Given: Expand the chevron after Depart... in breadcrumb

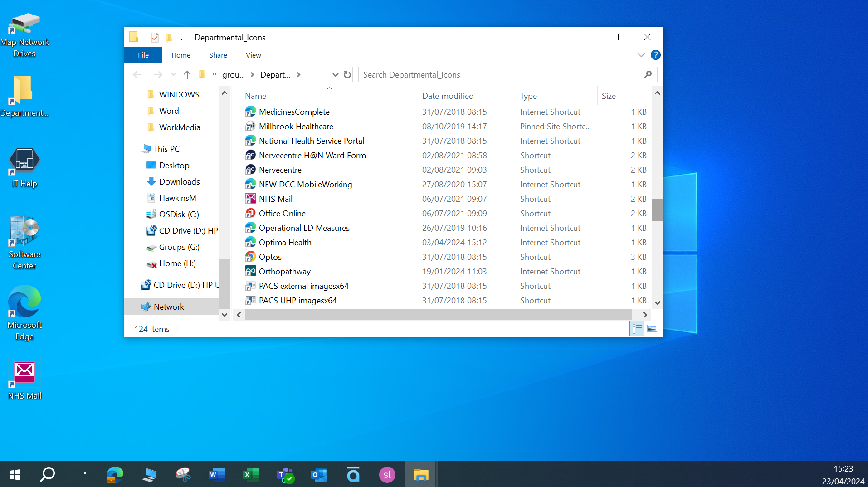Looking at the screenshot, I should [298, 75].
